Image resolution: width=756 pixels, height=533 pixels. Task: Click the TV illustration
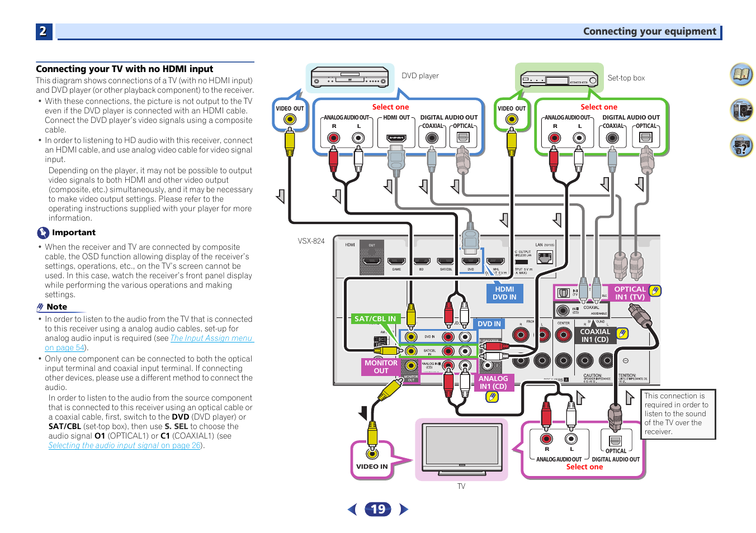[461, 449]
